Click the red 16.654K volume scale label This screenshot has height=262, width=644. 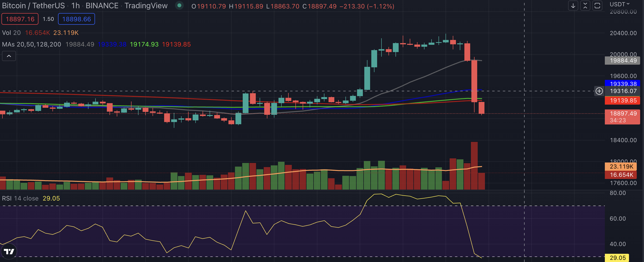621,175
